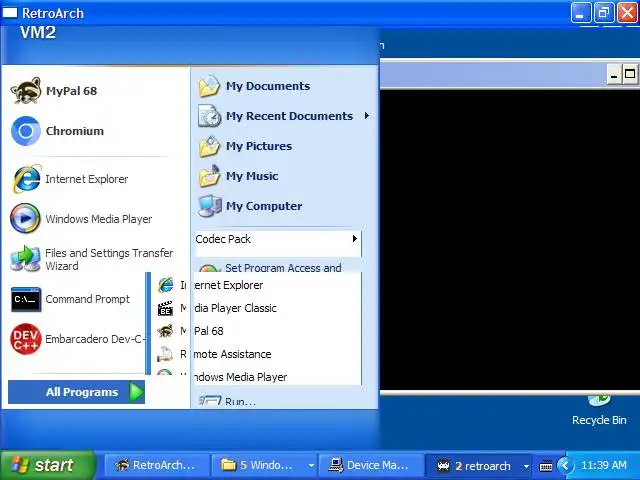The image size is (640, 480).
Task: Open Files and Settings Transfer Wizard icon
Action: point(25,259)
